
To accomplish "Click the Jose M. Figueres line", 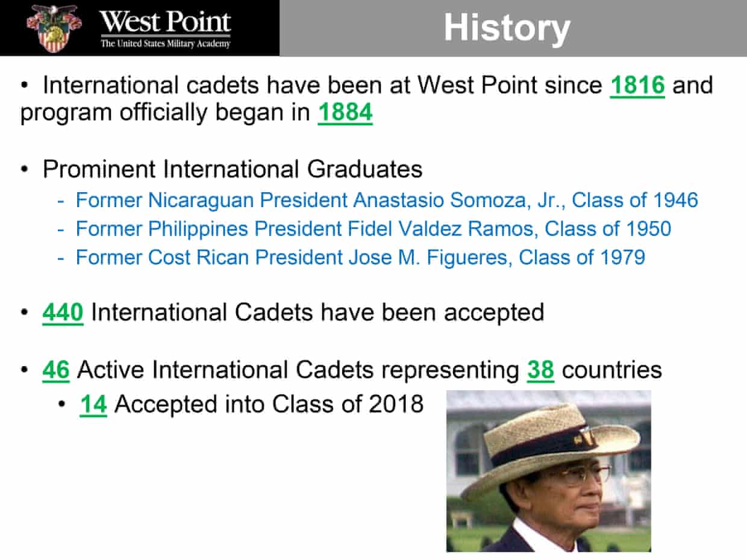I will coord(360,257).
